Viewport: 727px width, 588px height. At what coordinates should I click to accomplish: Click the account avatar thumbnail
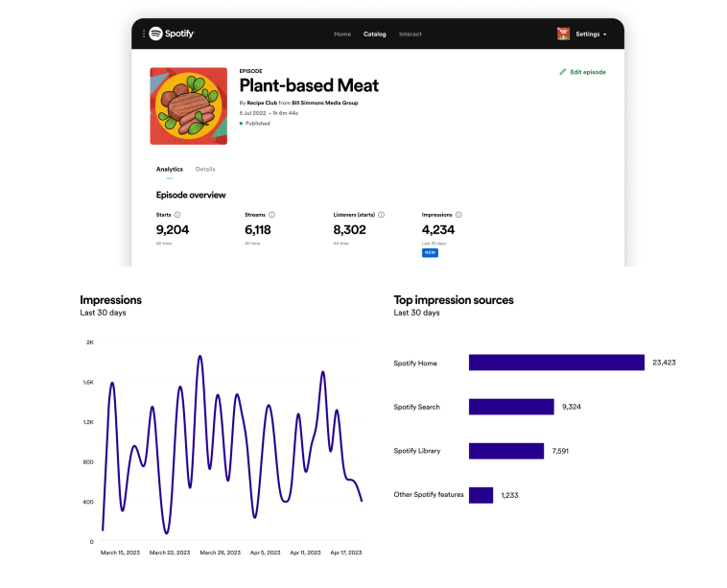(x=563, y=34)
